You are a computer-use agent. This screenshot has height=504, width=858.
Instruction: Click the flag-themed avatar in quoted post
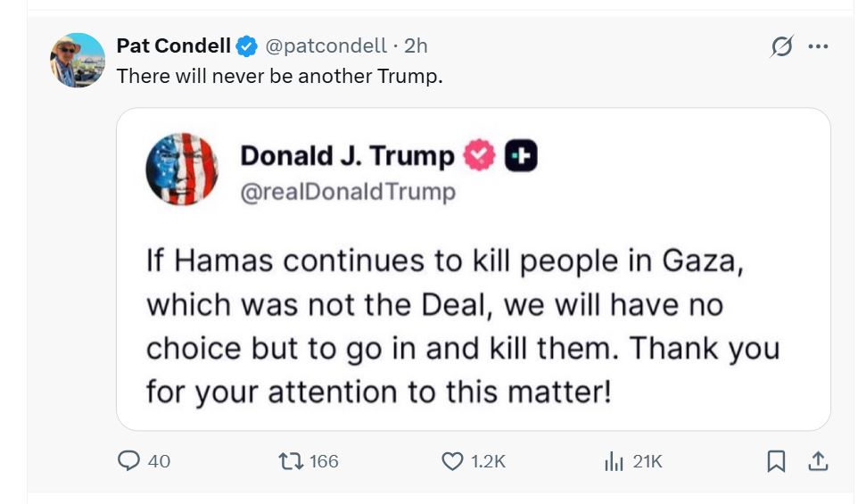pyautogui.click(x=182, y=169)
